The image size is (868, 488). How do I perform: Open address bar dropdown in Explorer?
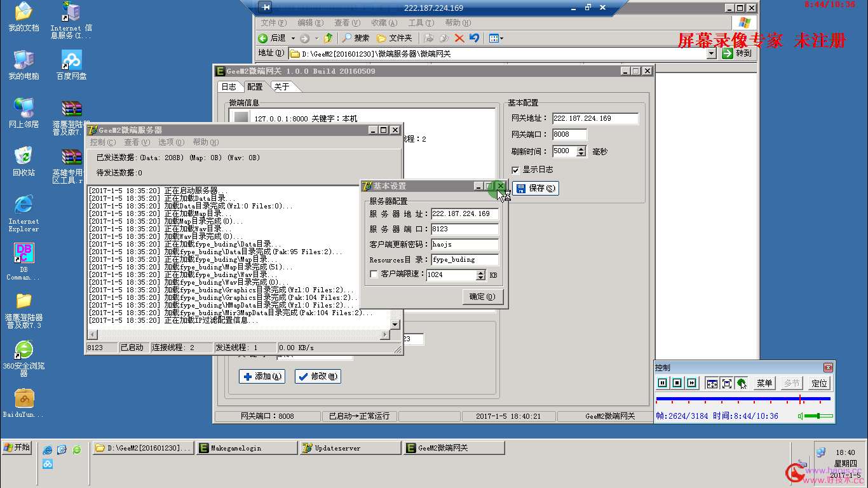point(712,53)
